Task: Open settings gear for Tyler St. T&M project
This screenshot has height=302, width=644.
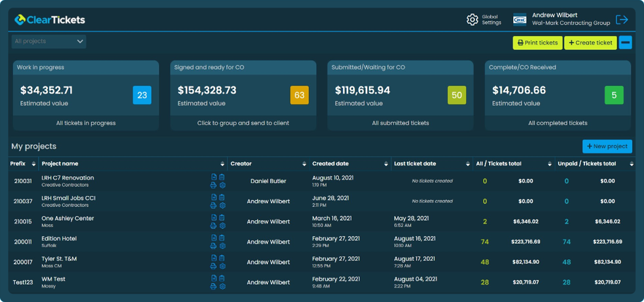Action: [222, 266]
